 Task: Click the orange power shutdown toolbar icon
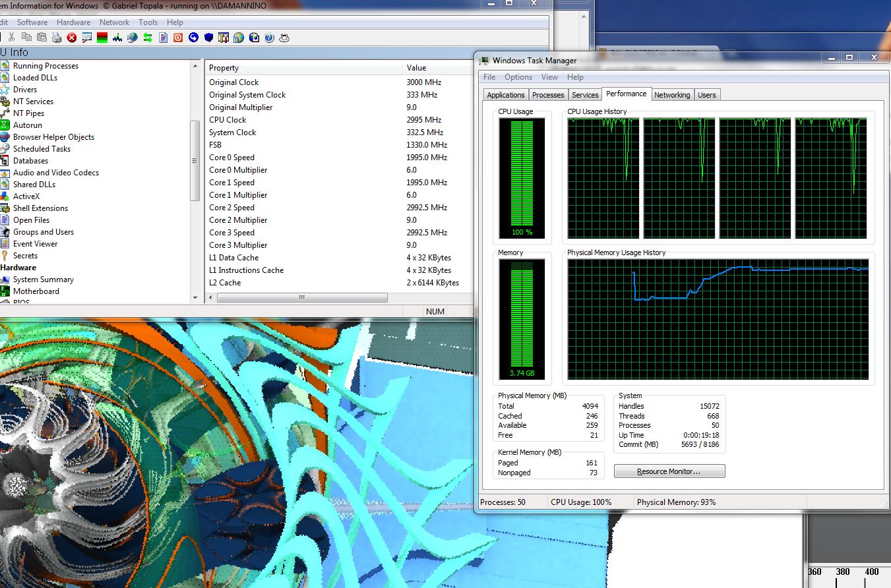[x=178, y=38]
